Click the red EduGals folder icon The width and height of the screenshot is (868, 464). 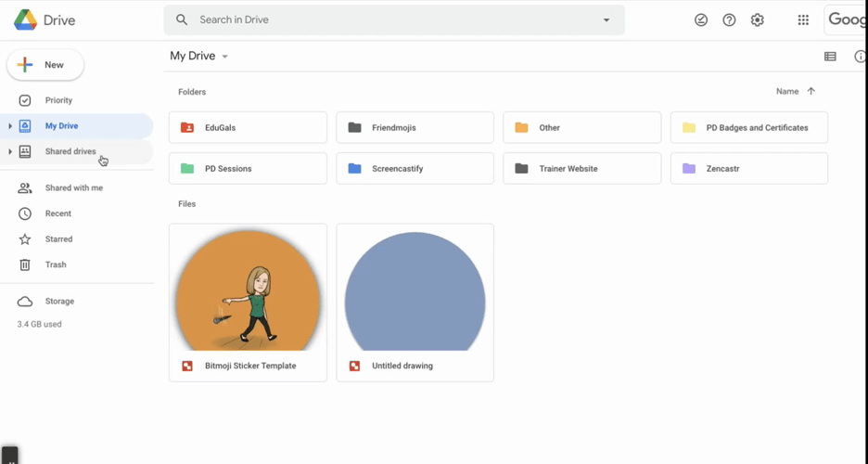click(x=187, y=127)
